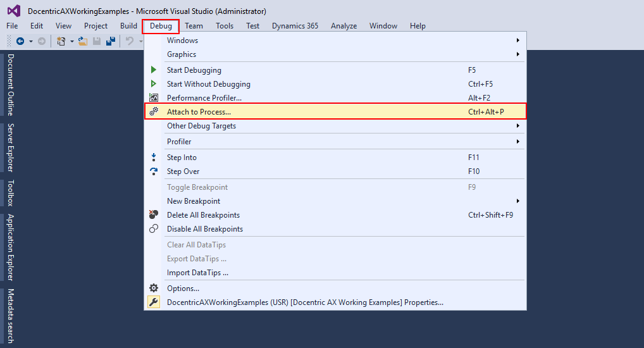
Task: Click the Navigate Forward arrow icon
Action: (42, 41)
